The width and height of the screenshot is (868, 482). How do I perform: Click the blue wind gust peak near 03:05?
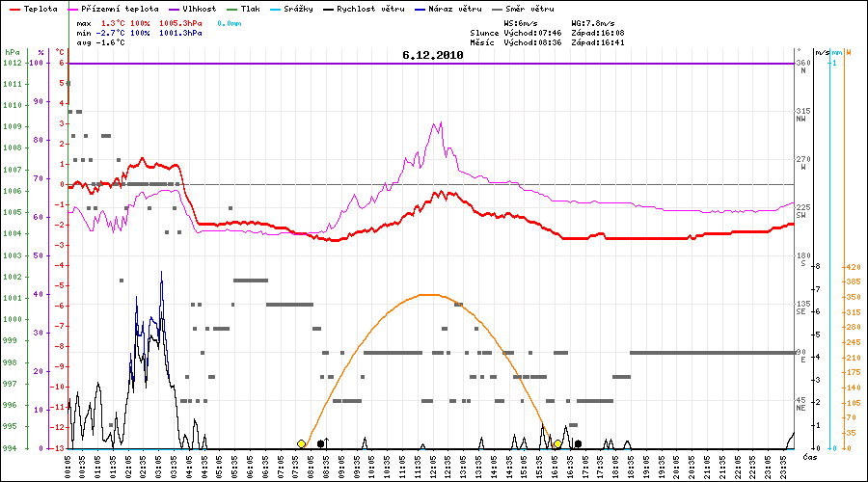pos(162,272)
